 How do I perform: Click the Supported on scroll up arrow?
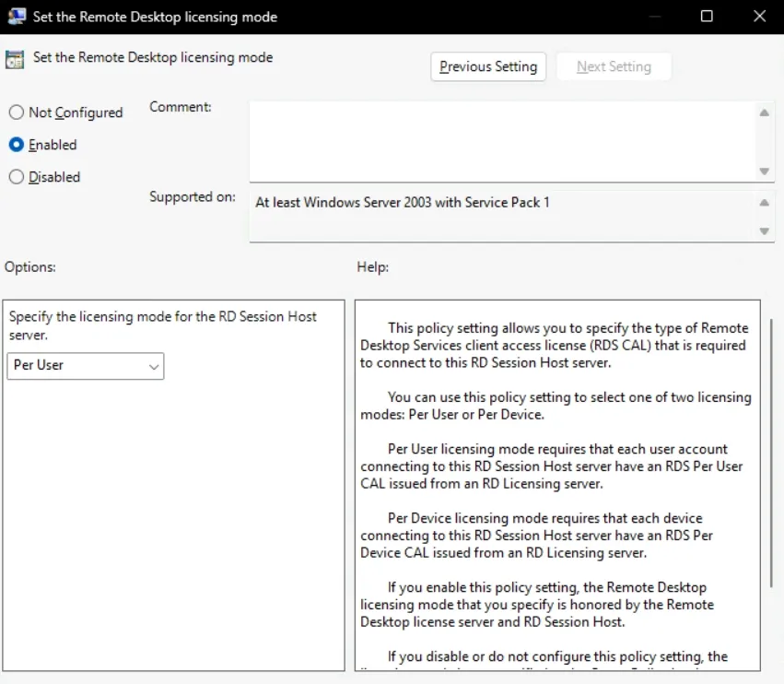(x=764, y=203)
